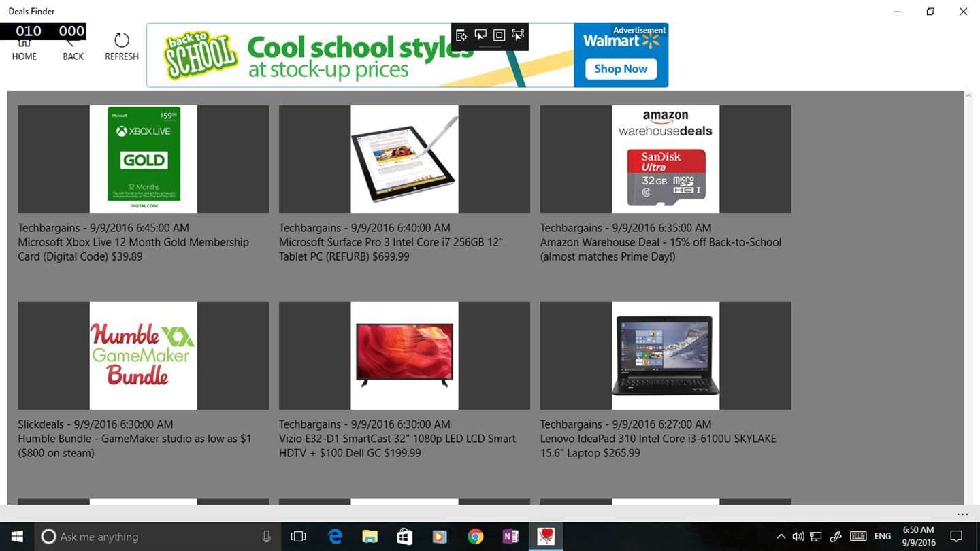Click the select-element pointer icon in overlay
The height and width of the screenshot is (551, 980).
480,35
